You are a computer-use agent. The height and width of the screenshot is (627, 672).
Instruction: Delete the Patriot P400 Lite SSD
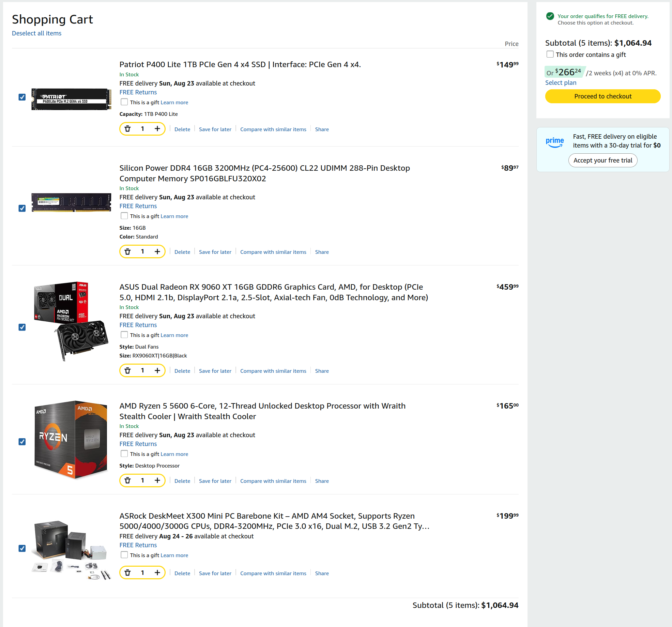[182, 129]
